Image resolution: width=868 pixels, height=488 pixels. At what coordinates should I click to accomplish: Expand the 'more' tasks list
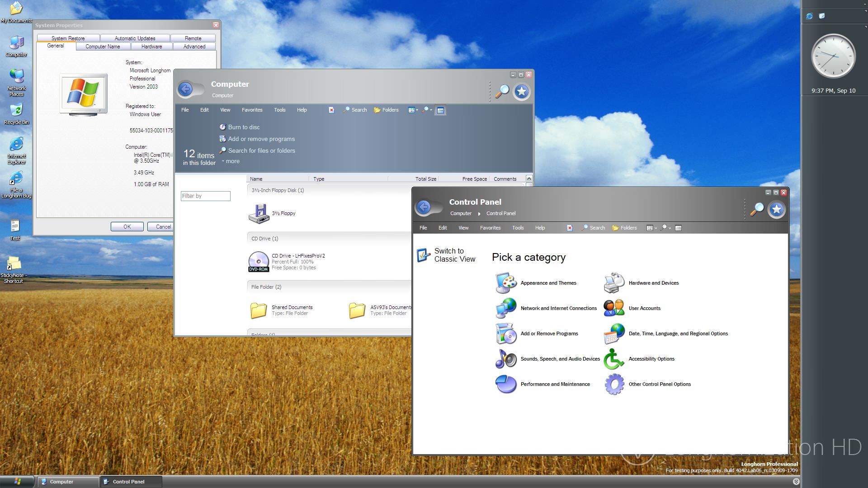point(232,161)
